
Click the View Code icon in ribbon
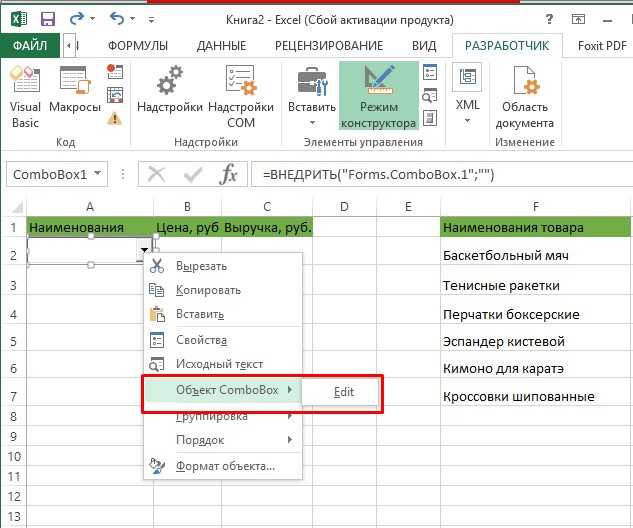tap(430, 96)
